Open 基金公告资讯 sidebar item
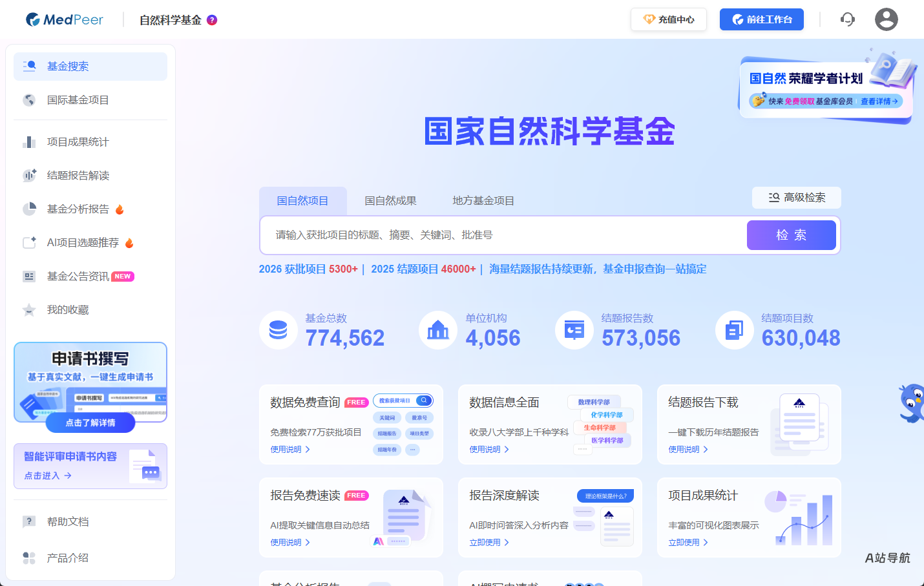The height and width of the screenshot is (586, 924). (x=90, y=277)
